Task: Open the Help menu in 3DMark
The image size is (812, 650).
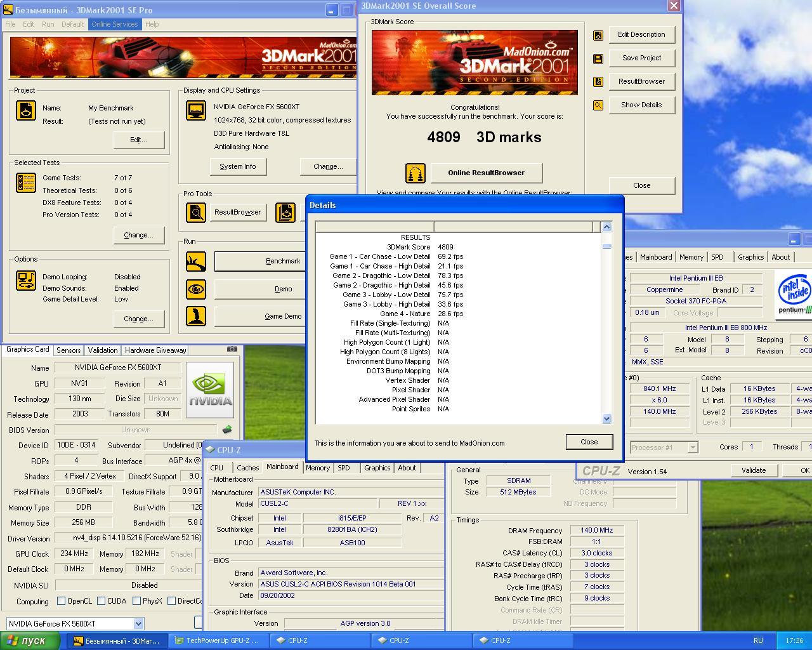Action: 152,24
